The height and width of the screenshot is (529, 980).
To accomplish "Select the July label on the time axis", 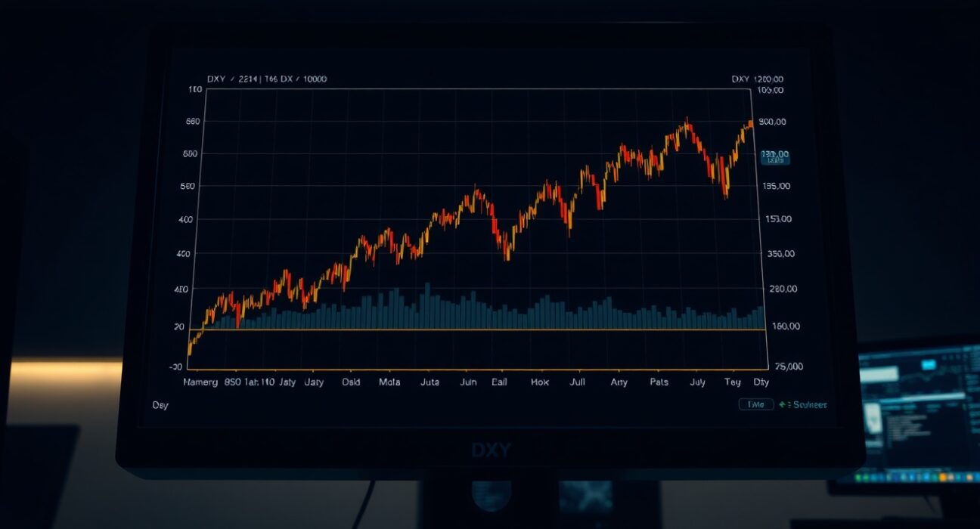I will (696, 382).
